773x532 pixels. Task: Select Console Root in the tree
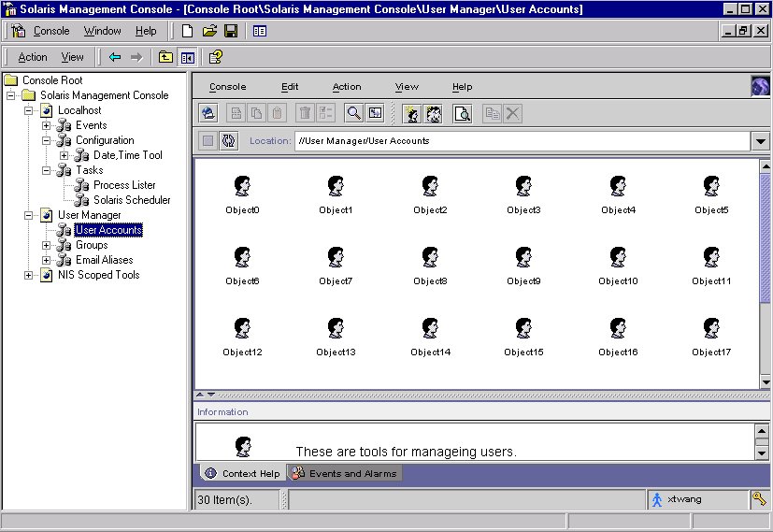coord(52,80)
